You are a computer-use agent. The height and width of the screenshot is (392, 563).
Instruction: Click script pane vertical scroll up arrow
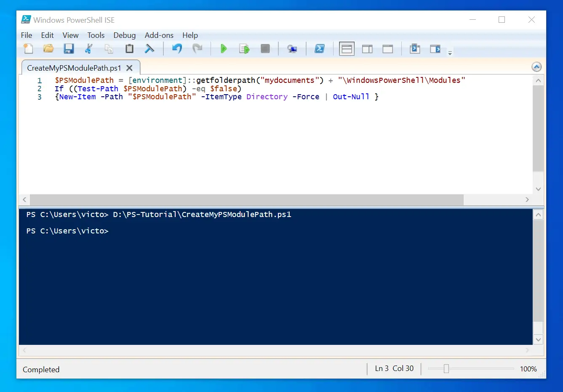[538, 80]
